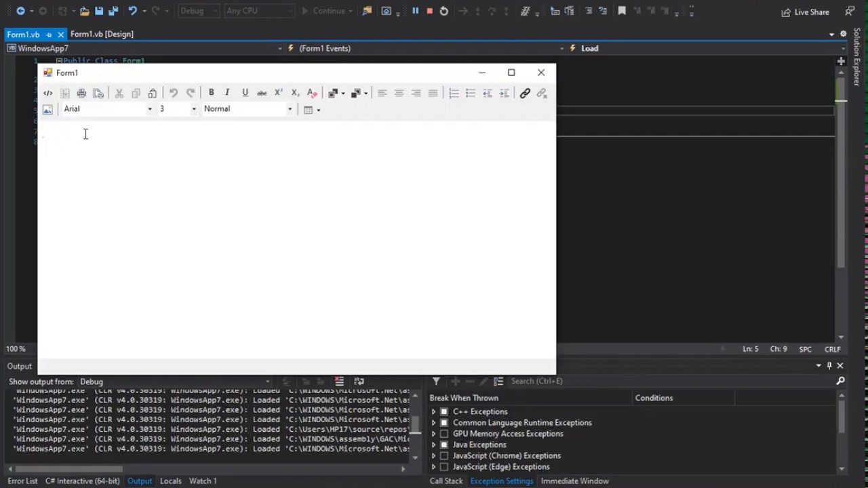This screenshot has width=868, height=488.
Task: Expand Common Language Runtime Exceptions node
Action: coord(433,422)
